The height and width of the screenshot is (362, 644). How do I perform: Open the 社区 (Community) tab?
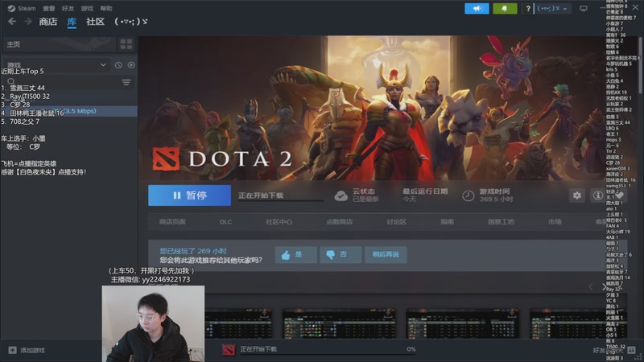click(x=95, y=22)
